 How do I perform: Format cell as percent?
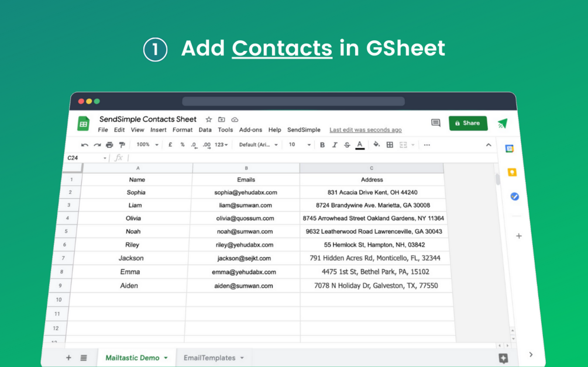coord(182,144)
